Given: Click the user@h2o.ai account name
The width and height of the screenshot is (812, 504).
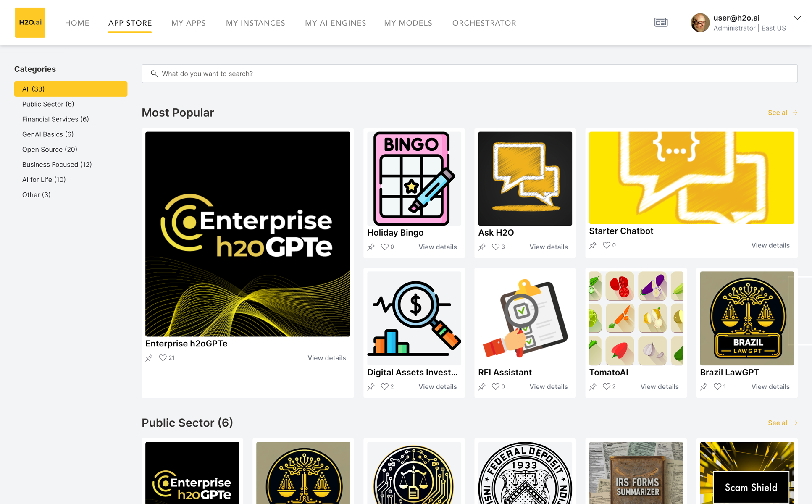Looking at the screenshot, I should [x=736, y=18].
